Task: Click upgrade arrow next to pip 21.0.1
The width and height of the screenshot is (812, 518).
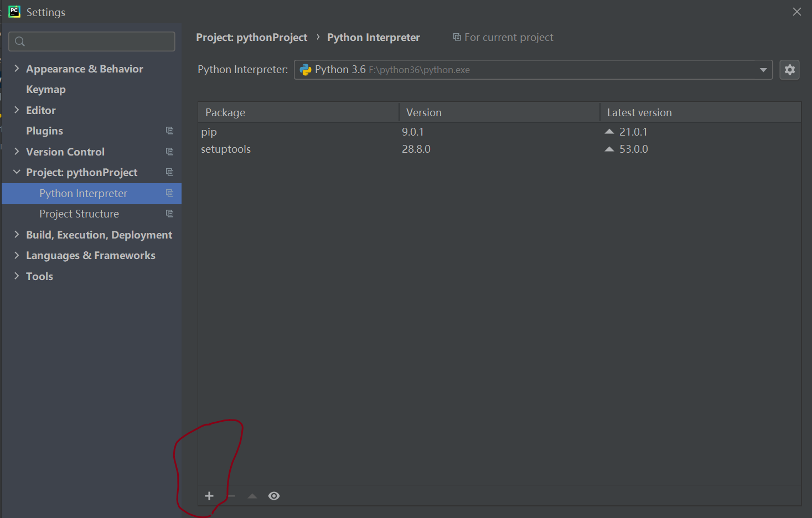Action: point(609,132)
